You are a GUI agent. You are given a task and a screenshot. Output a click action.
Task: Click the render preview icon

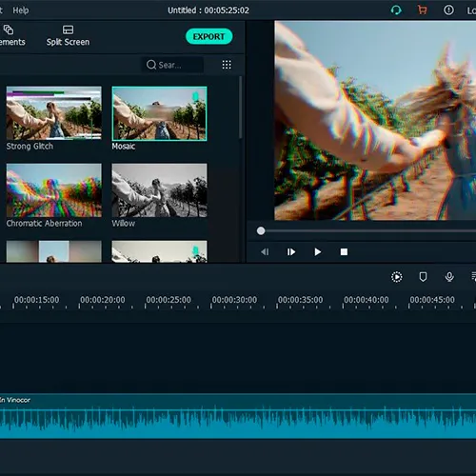(x=397, y=277)
